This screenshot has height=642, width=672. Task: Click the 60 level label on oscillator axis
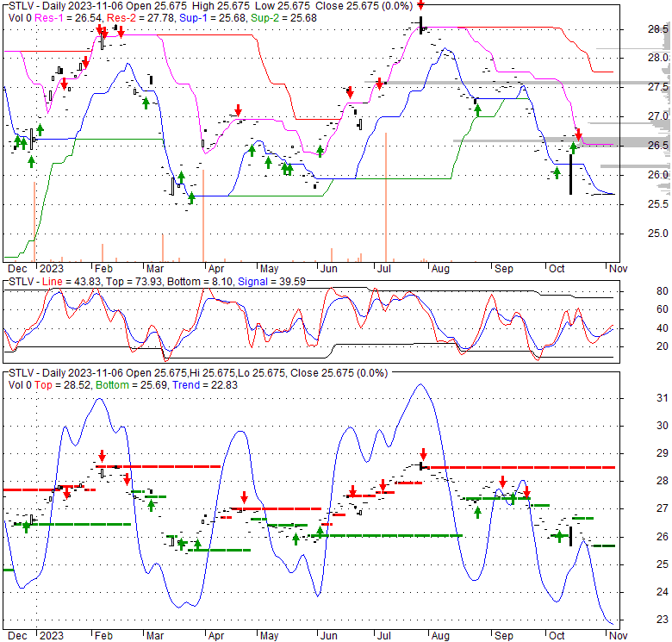coord(663,309)
